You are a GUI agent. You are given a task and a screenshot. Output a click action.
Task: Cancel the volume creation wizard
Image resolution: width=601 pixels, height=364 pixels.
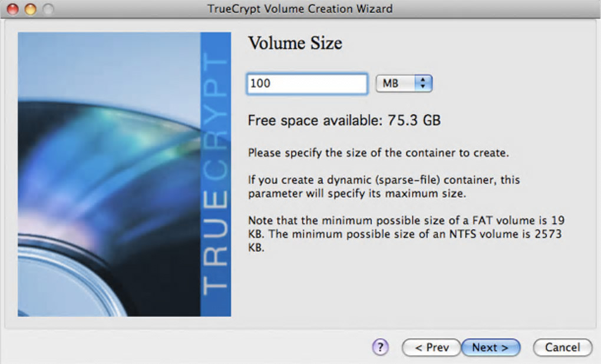[x=563, y=348]
